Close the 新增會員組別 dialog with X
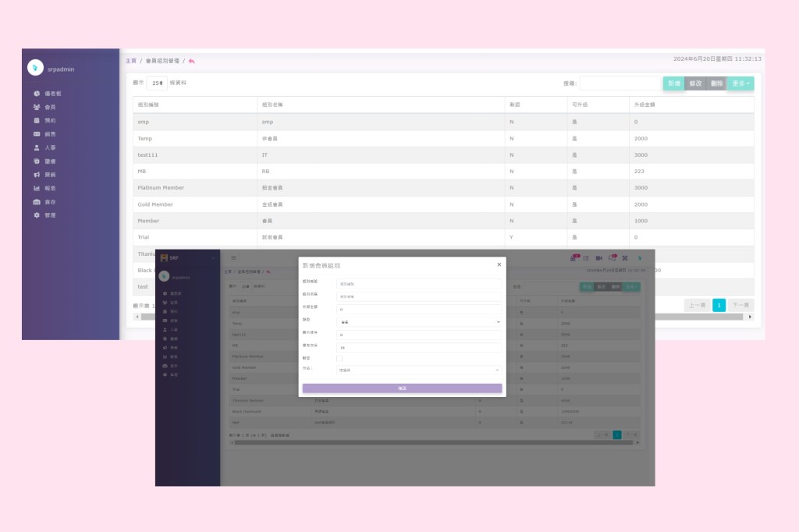The width and height of the screenshot is (799, 532). (x=499, y=264)
